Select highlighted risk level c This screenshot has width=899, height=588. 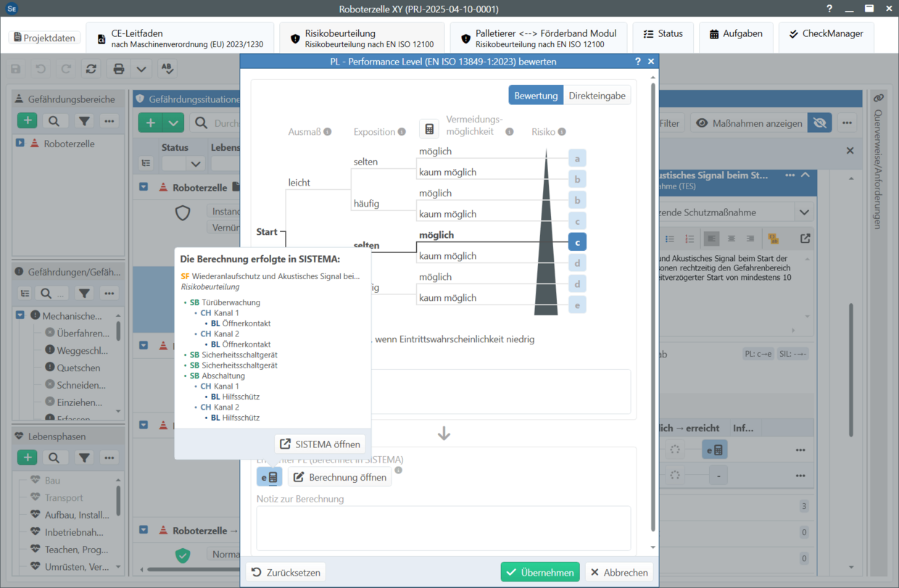[577, 242]
